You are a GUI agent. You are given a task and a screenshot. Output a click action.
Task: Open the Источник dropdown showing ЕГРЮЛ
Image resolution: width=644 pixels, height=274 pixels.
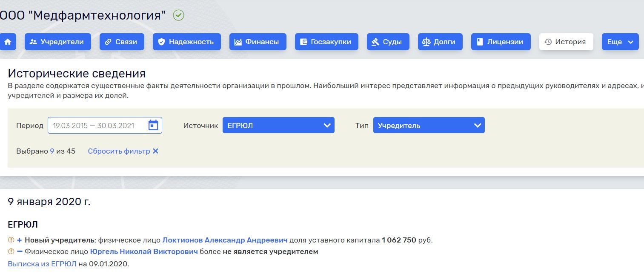(x=278, y=125)
